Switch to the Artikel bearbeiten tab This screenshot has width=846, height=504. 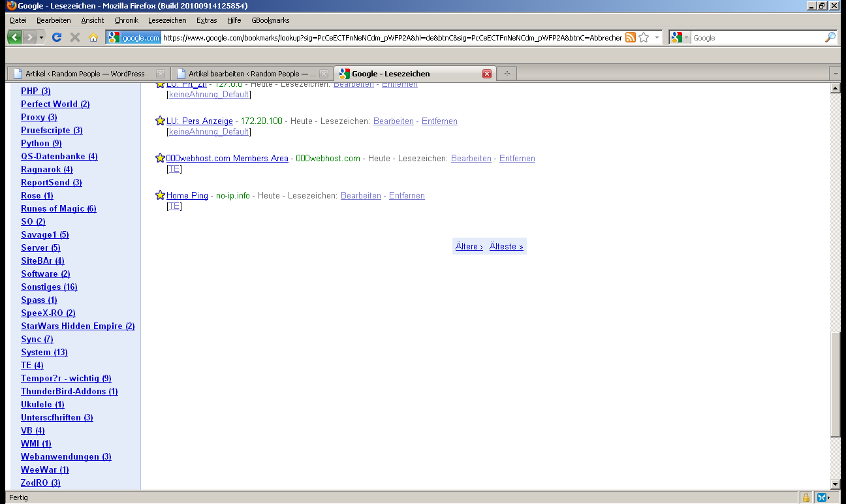(x=251, y=74)
